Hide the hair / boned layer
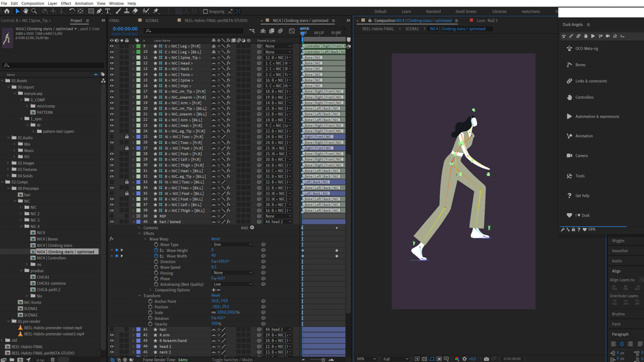Screen dimensions: 644x362 tap(112, 222)
